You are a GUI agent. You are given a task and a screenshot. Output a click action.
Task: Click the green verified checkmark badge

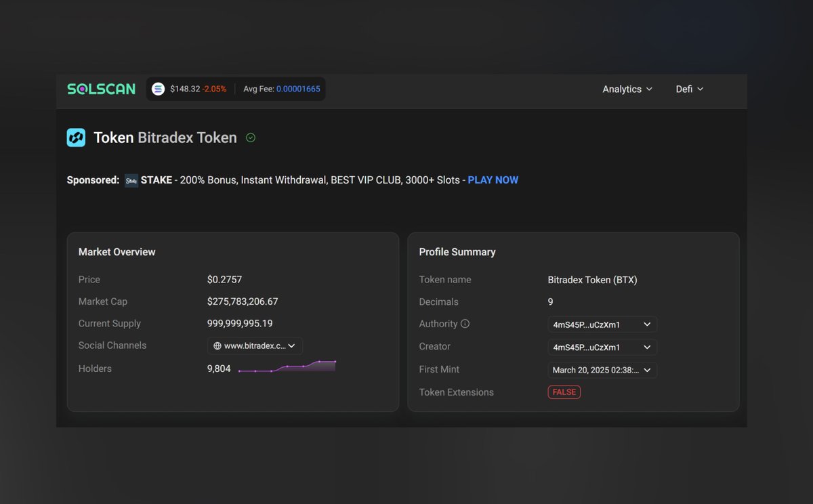251,138
